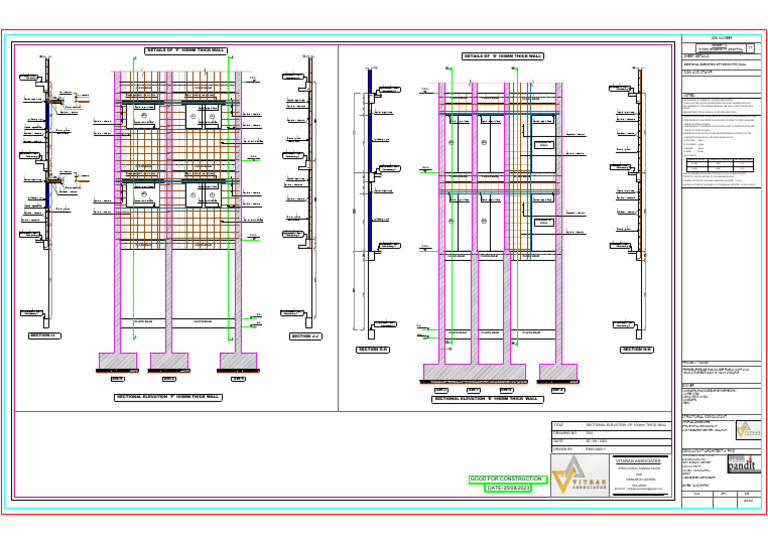Select the "DETAILS OF 'F' 100MM THICK WALL" title
Image resolution: width=768 pixels, height=542 pixels.
[x=186, y=50]
